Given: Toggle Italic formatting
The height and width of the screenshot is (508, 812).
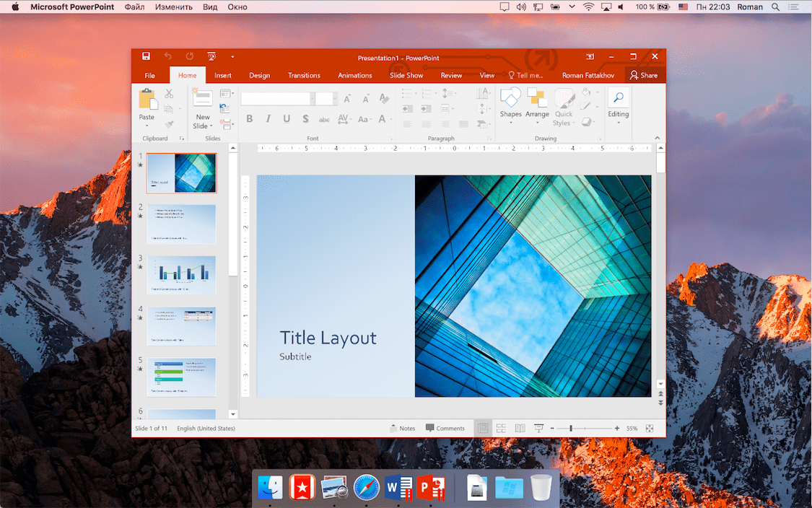Looking at the screenshot, I should tap(269, 118).
